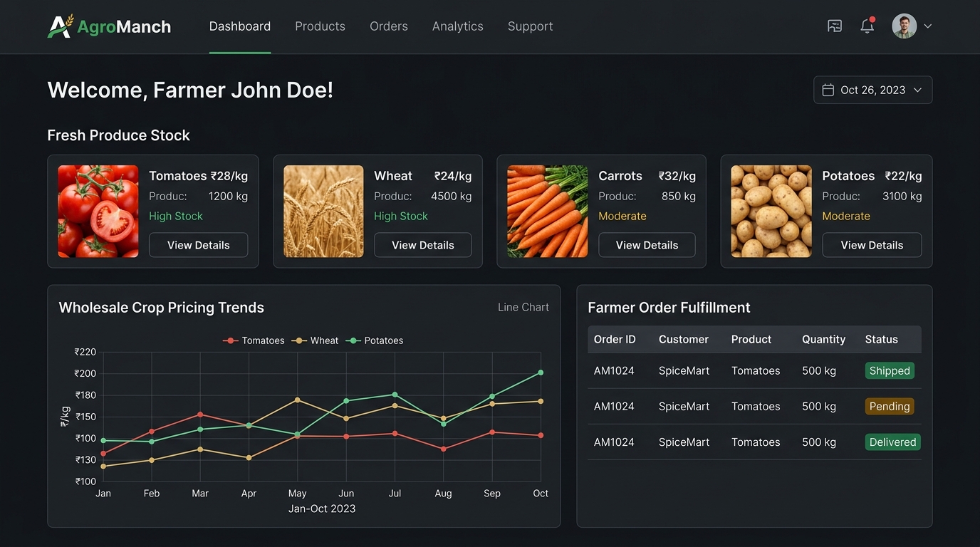Viewport: 980px width, 547px height.
Task: Go to the Dashboard tab
Action: click(x=240, y=26)
